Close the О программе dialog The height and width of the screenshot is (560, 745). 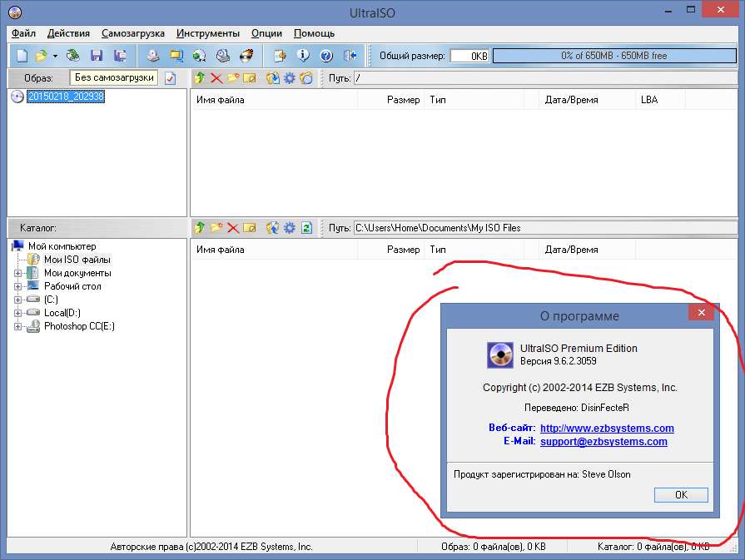[x=701, y=313]
